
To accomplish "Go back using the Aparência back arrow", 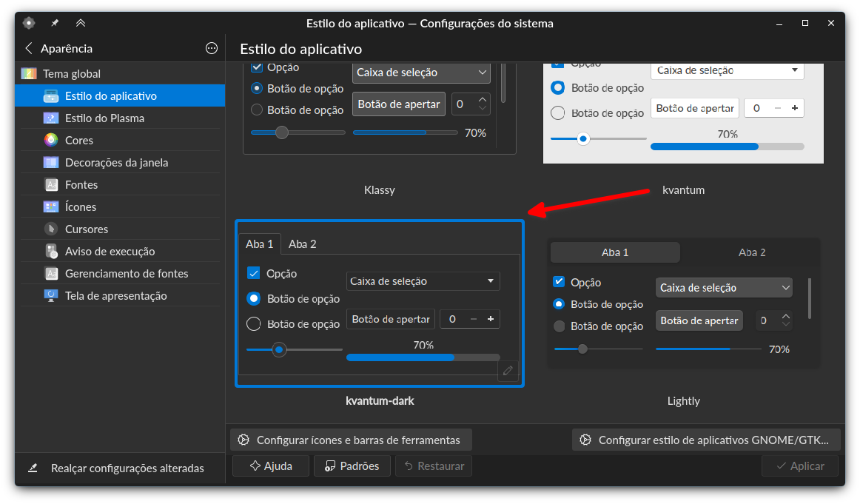I will click(x=29, y=48).
